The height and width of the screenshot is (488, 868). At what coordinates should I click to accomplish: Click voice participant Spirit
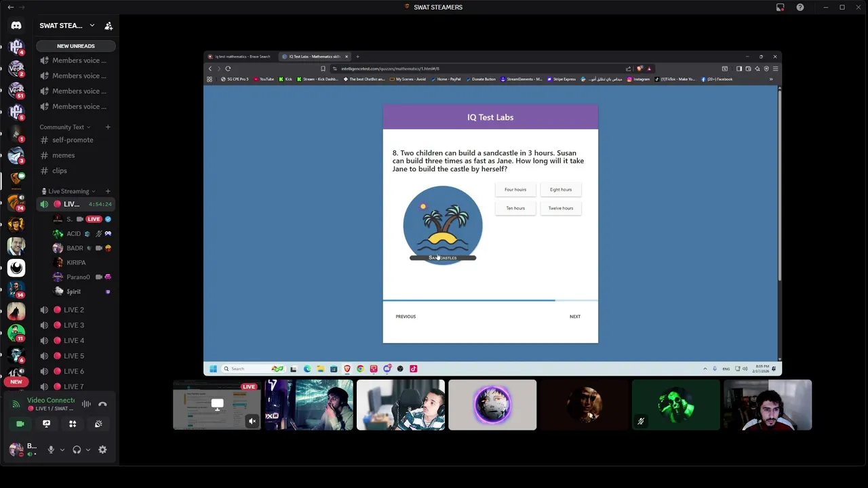(x=81, y=291)
